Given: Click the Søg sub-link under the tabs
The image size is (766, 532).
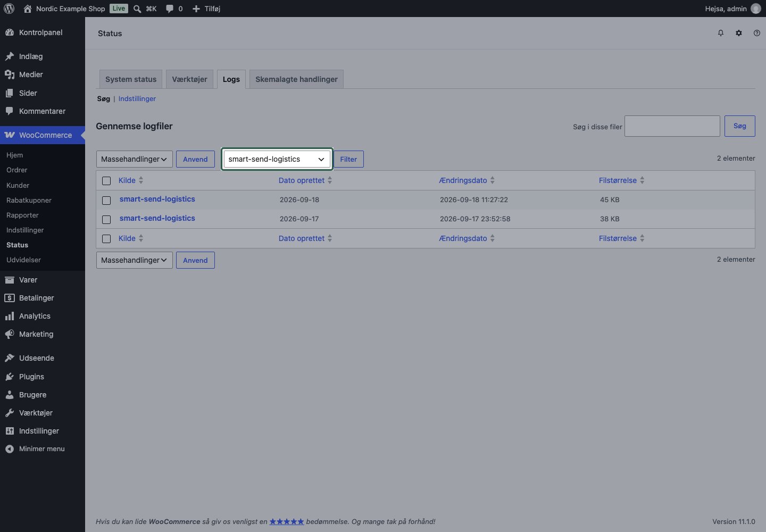Looking at the screenshot, I should pos(104,99).
